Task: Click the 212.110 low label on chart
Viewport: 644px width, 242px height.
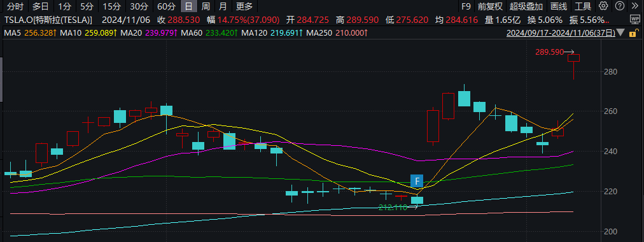Action: click(x=392, y=208)
